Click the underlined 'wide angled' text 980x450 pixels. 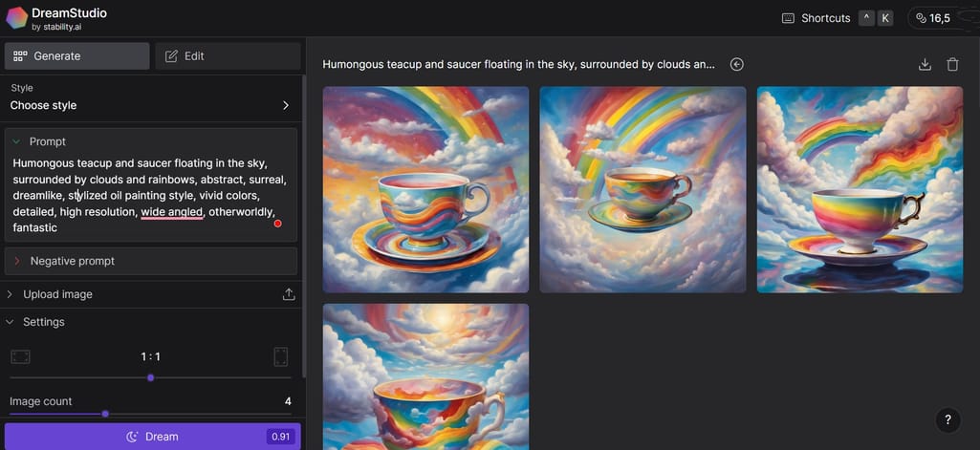[x=172, y=212]
